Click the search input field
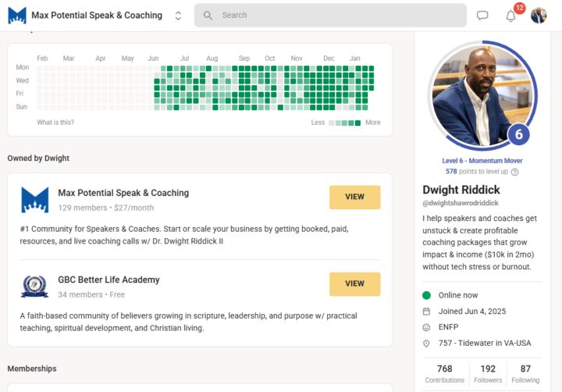This screenshot has width=562, height=392. tap(336, 16)
